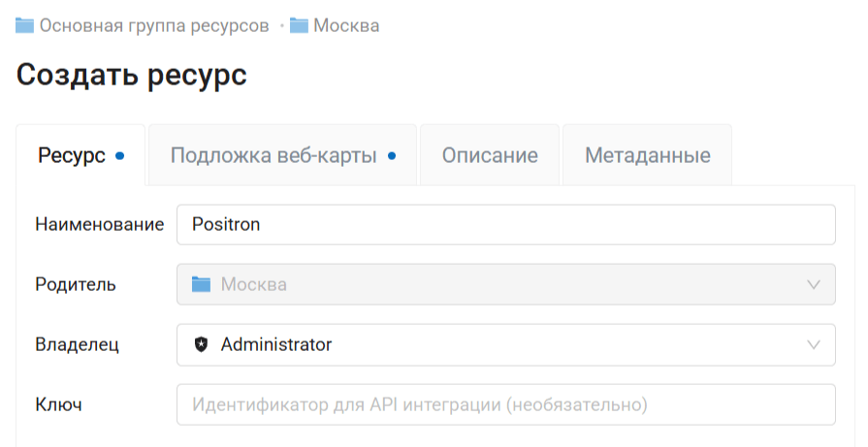Expand the Владелец dropdown arrow

pyautogui.click(x=814, y=344)
